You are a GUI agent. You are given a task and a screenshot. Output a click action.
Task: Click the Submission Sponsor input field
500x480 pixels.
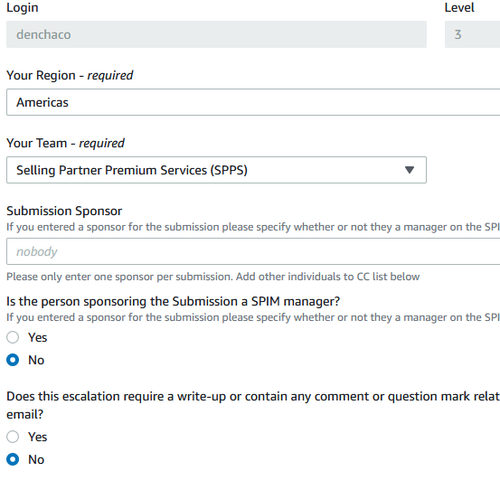[x=253, y=252]
